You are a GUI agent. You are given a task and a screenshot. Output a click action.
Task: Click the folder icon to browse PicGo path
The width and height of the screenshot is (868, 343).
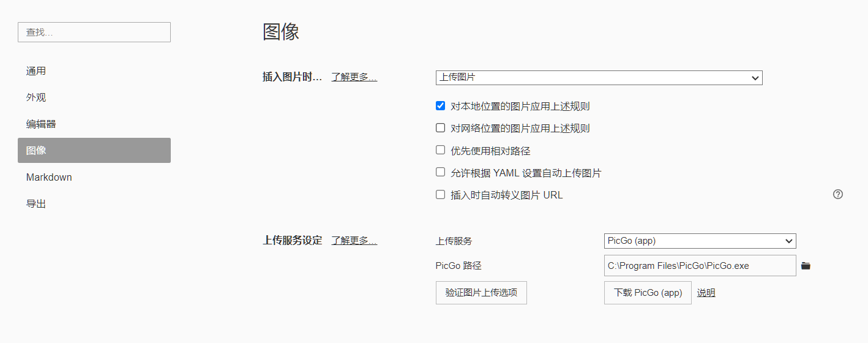tap(806, 266)
